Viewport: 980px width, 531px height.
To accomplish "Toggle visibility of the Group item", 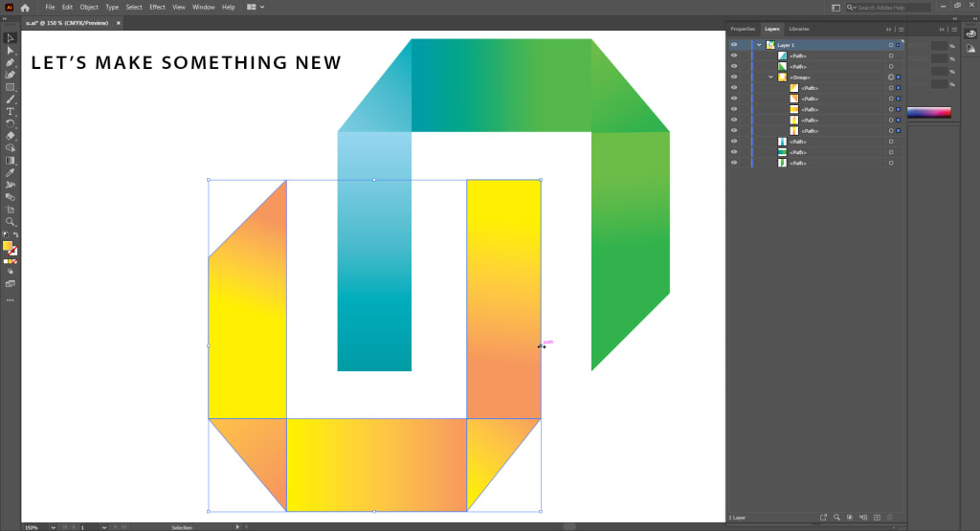I will pyautogui.click(x=734, y=77).
